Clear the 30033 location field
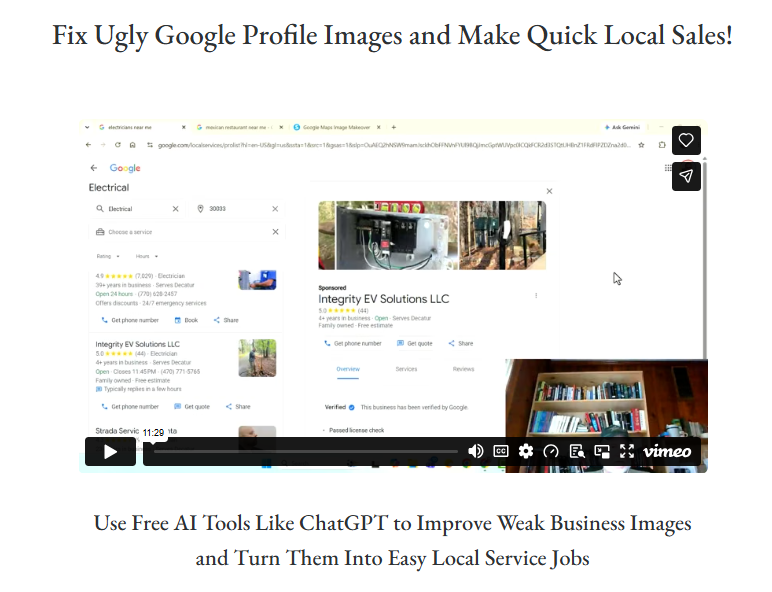 (275, 209)
